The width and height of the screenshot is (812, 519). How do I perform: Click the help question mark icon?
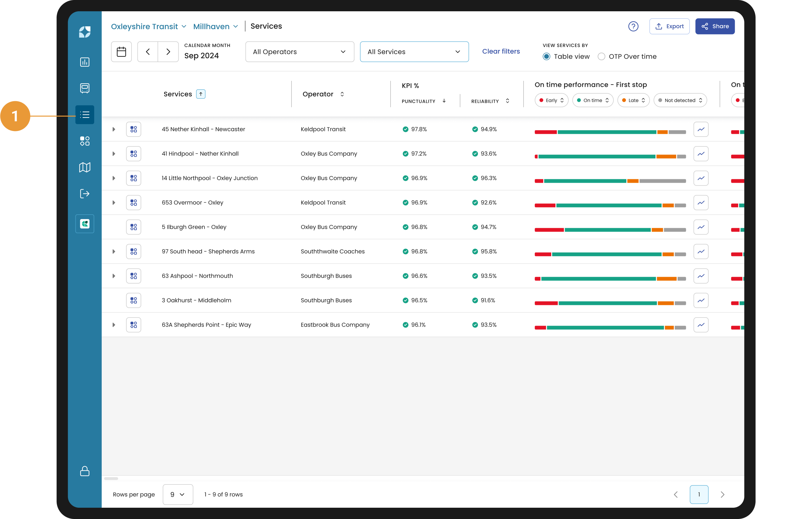[x=633, y=26]
